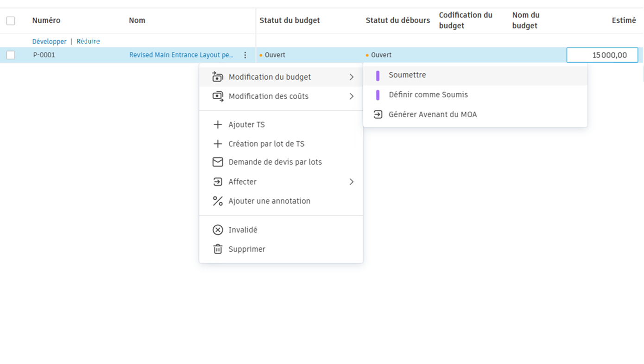Click the Modification des coûts icon
Viewport: 644px width, 364px height.
(218, 96)
